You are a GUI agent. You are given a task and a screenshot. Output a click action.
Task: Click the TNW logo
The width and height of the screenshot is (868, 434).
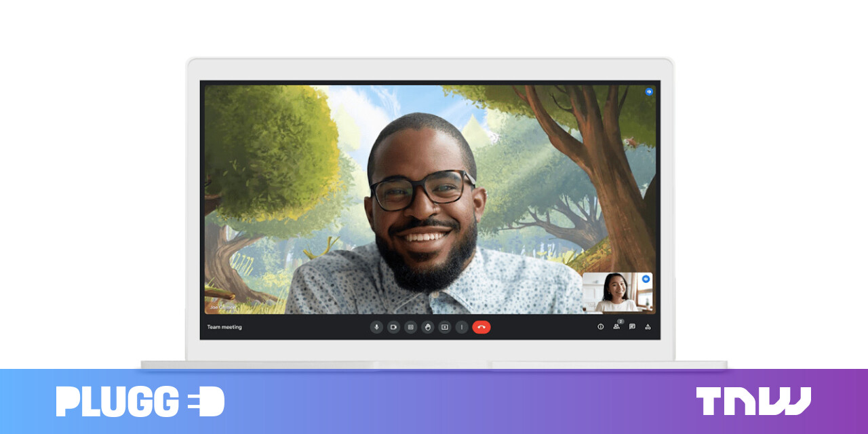[x=753, y=401]
